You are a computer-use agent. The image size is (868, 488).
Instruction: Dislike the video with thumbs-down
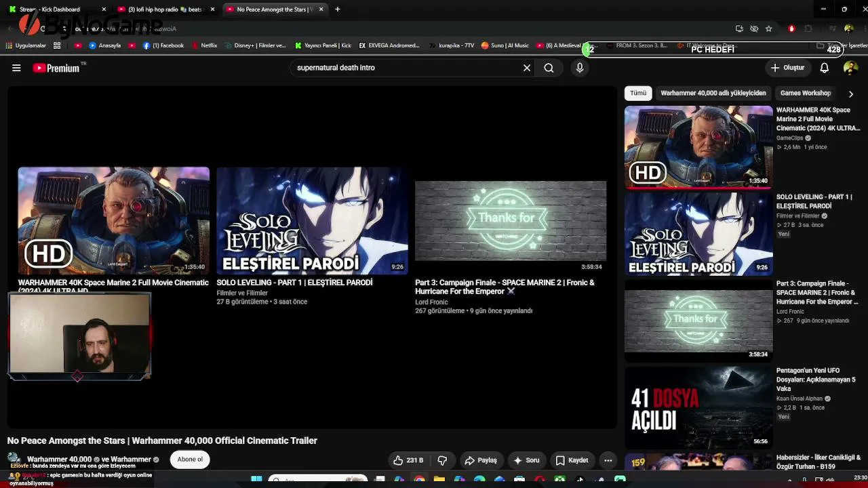[442, 460]
